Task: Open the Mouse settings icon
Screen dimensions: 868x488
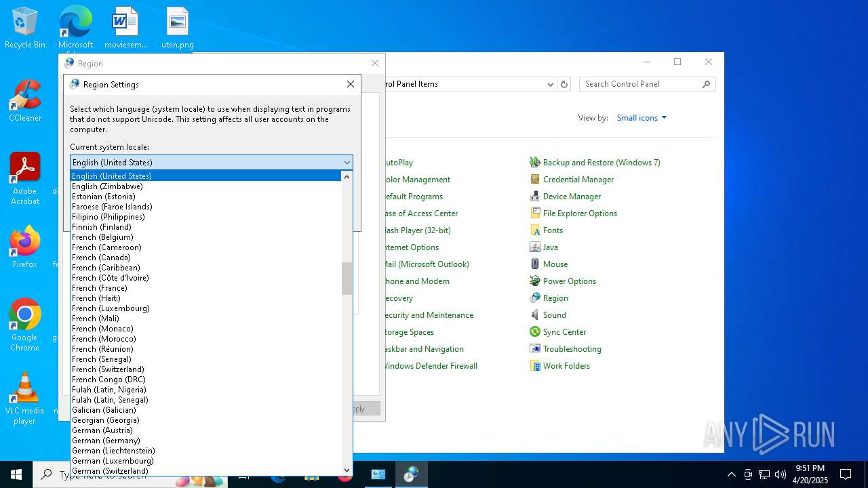Action: pyautogui.click(x=535, y=264)
